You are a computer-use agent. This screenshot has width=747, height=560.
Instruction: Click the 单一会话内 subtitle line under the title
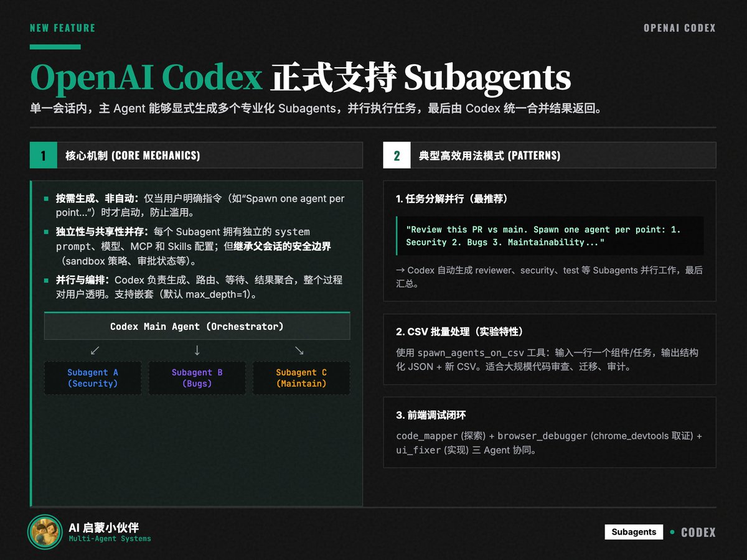pos(316,108)
